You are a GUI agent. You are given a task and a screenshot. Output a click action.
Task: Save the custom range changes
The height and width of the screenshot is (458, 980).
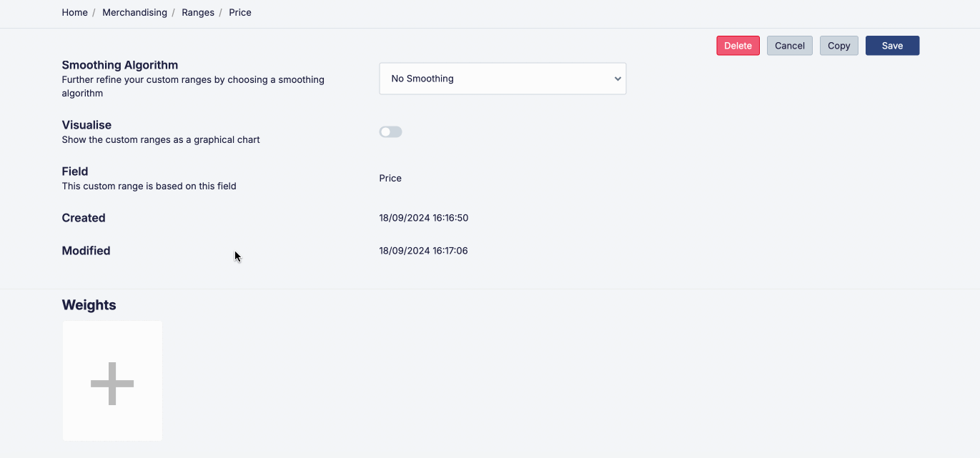tap(892, 46)
